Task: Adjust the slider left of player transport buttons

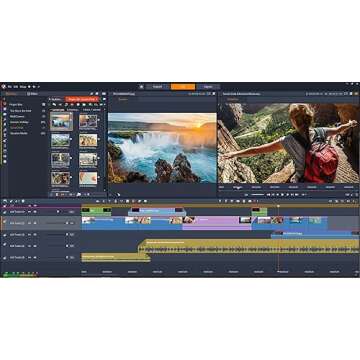Action: pos(257,194)
